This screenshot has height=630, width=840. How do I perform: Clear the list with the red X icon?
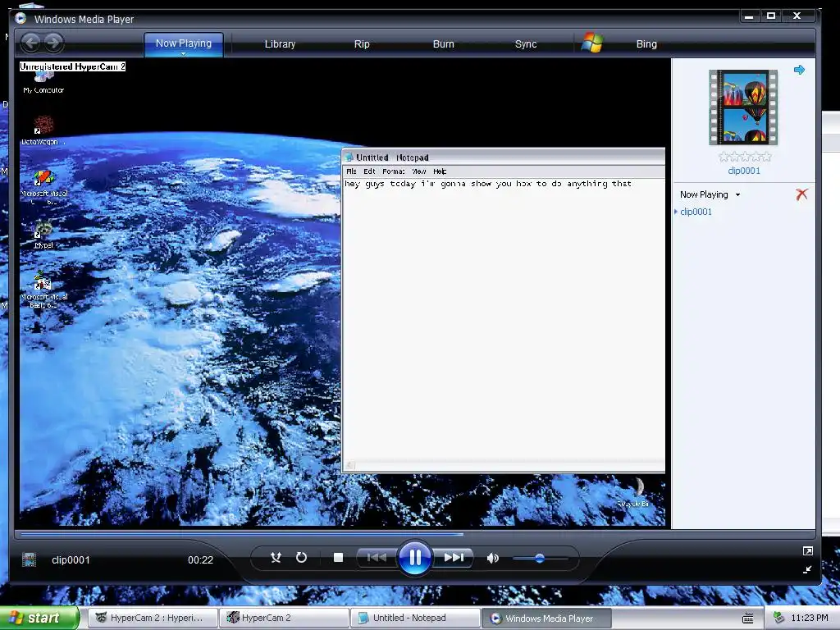(801, 194)
